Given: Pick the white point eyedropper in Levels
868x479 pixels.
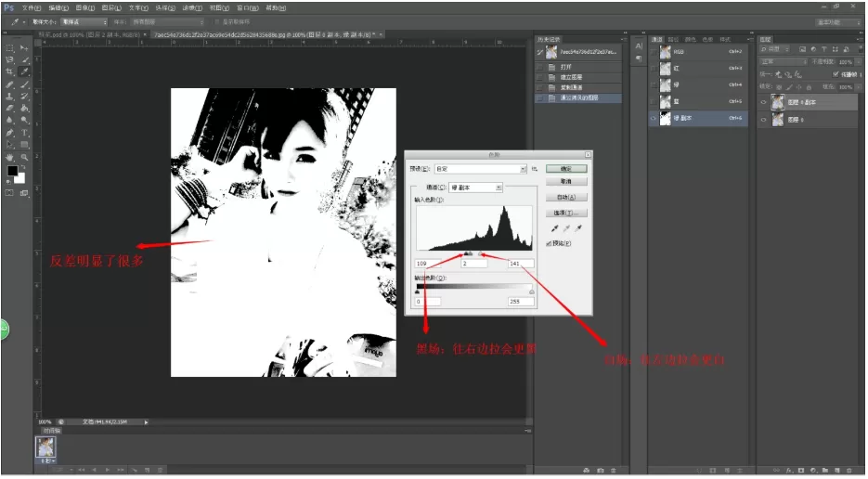Looking at the screenshot, I should tap(579, 228).
